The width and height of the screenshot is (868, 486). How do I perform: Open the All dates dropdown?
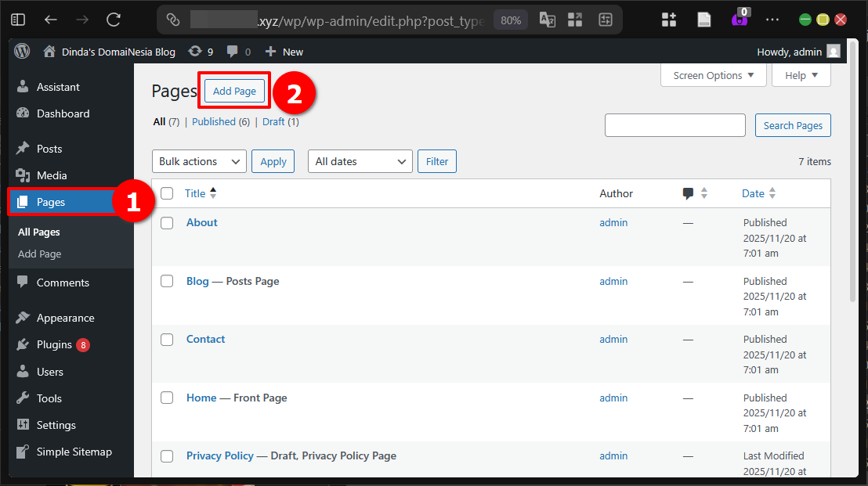360,161
